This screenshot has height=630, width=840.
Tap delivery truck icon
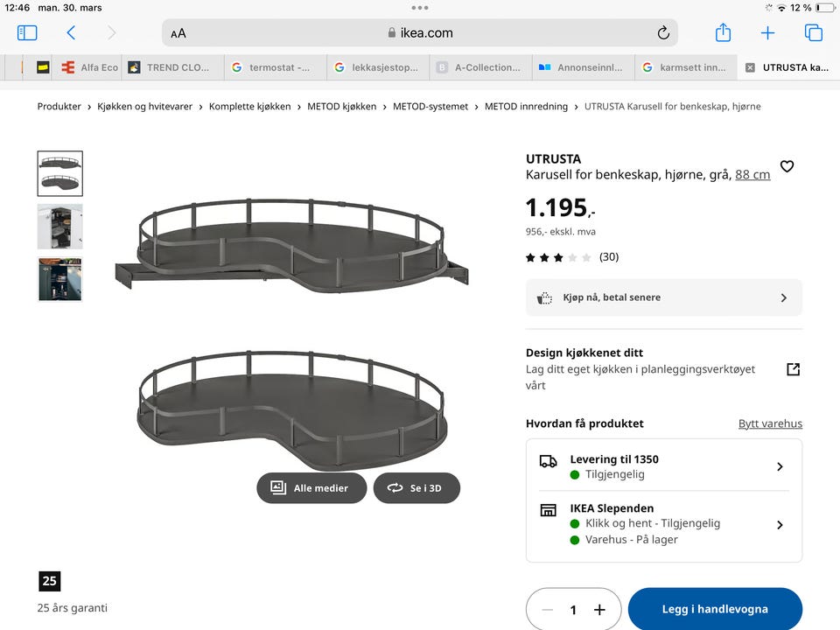tap(548, 461)
